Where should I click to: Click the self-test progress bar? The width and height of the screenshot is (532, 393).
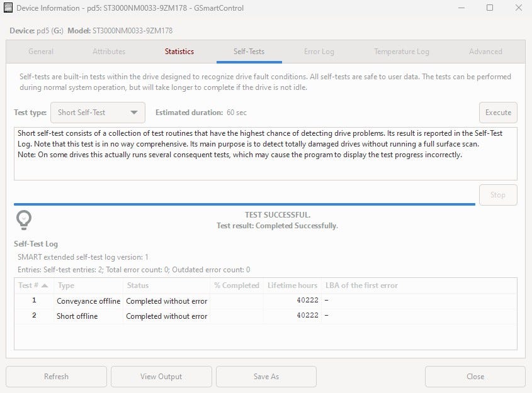(x=244, y=204)
